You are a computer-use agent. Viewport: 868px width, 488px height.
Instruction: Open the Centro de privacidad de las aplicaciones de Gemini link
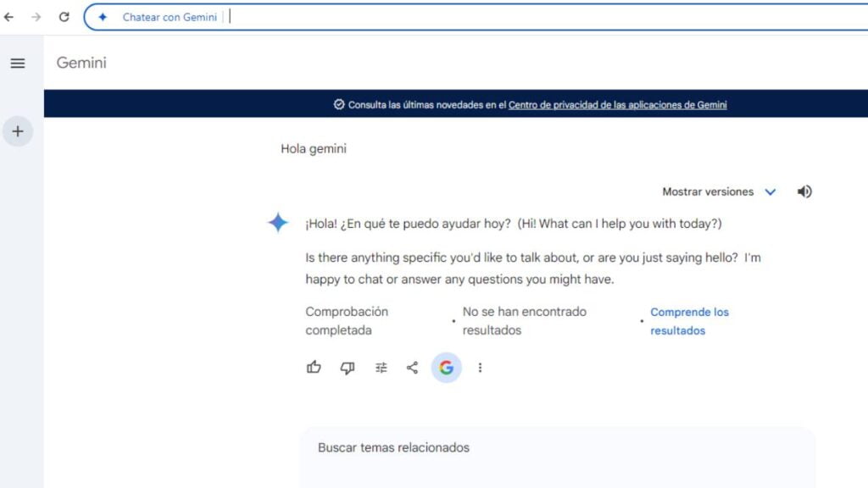(x=617, y=104)
